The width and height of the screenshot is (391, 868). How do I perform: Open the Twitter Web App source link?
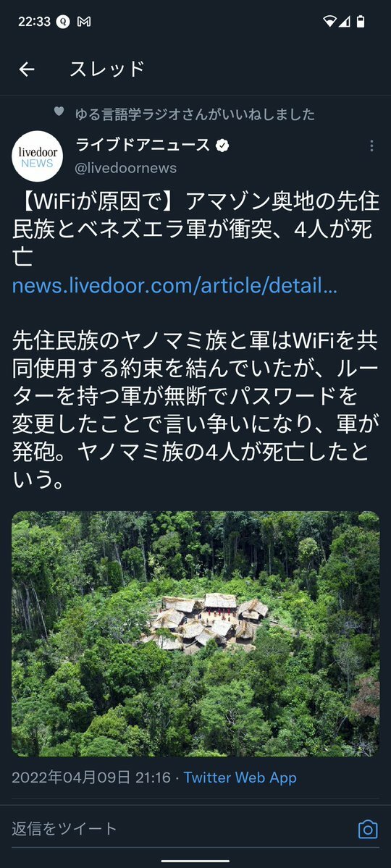point(240,778)
